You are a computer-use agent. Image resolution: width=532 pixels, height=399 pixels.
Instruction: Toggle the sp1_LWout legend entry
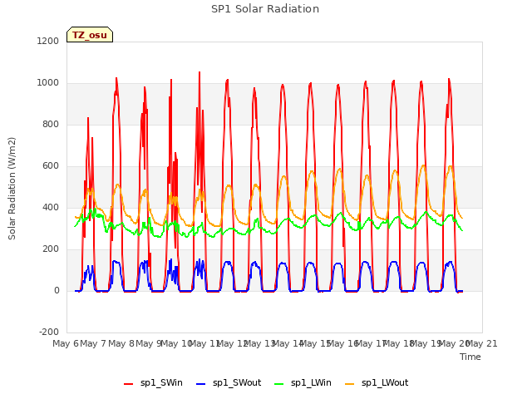pos(377,383)
